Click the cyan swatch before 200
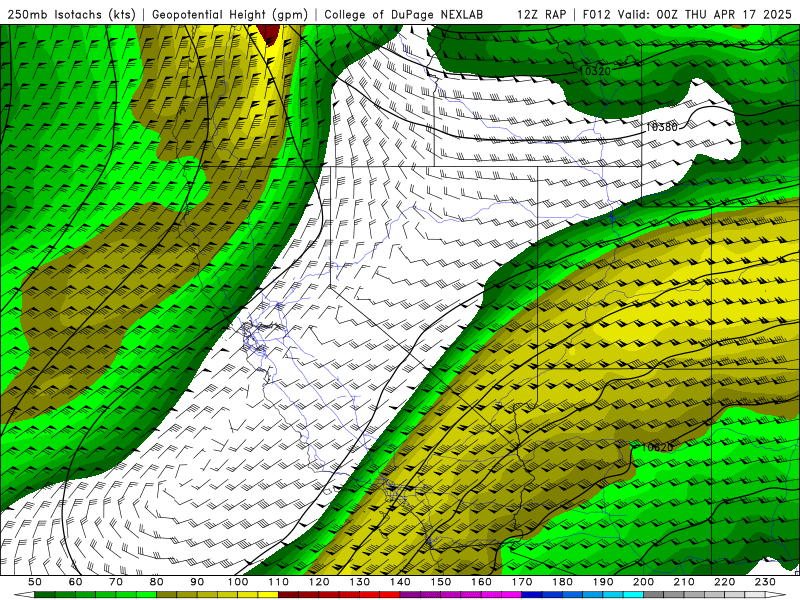Screen dimensions: 800x600 633,595
